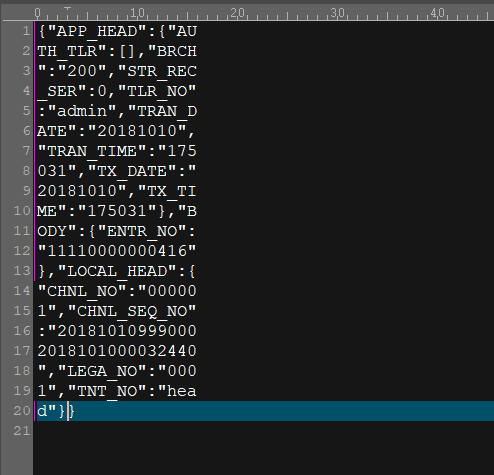Click the text "hea" at end of line 19
The image size is (494, 475).
coord(182,391)
